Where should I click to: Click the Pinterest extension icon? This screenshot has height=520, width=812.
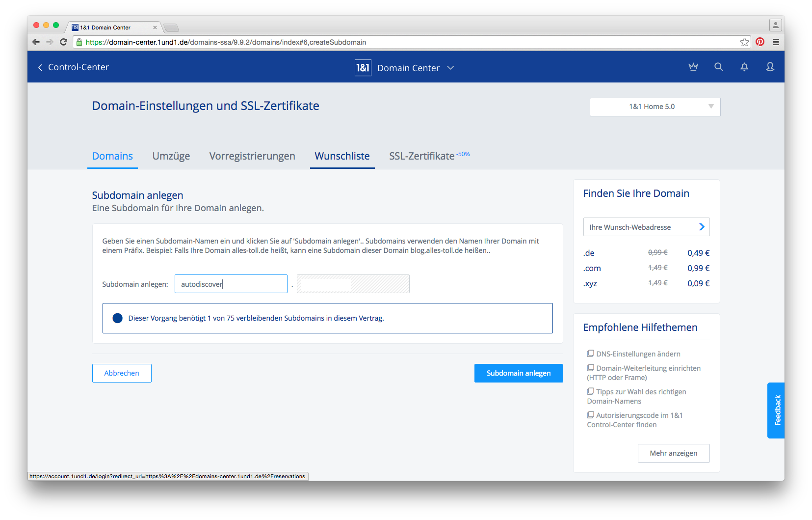[760, 42]
